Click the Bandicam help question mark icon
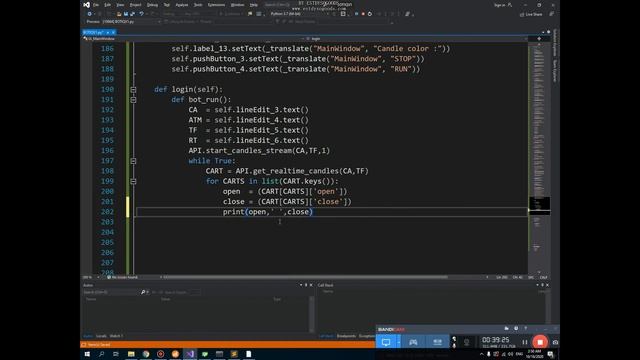 pos(525,329)
